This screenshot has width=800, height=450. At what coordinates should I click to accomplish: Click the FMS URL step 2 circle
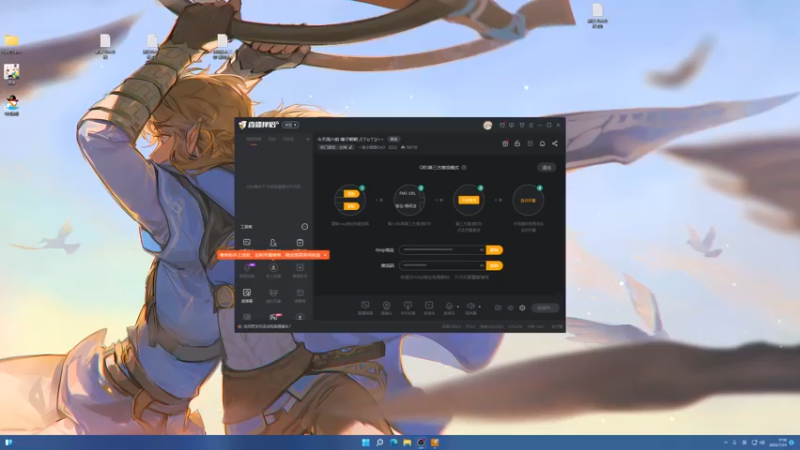409,200
